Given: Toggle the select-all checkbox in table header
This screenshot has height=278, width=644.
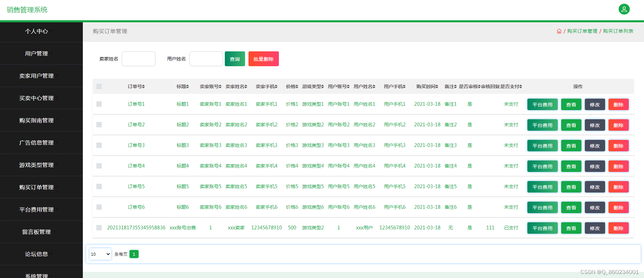Looking at the screenshot, I should tap(99, 86).
